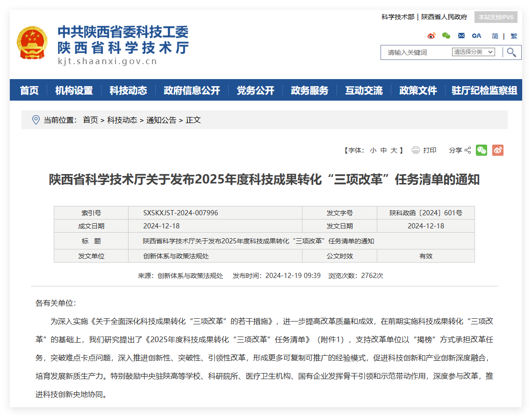This screenshot has width=532, height=417.
Task: Click the 公文时效 value 有效
Action: point(426,256)
